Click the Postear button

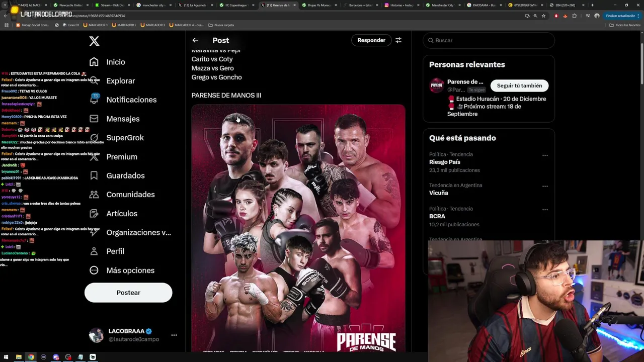tap(128, 293)
